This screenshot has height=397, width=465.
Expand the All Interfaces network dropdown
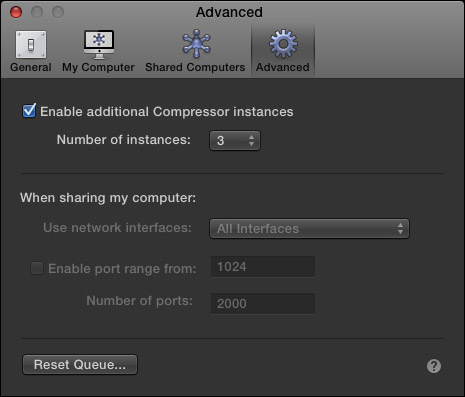point(309,229)
